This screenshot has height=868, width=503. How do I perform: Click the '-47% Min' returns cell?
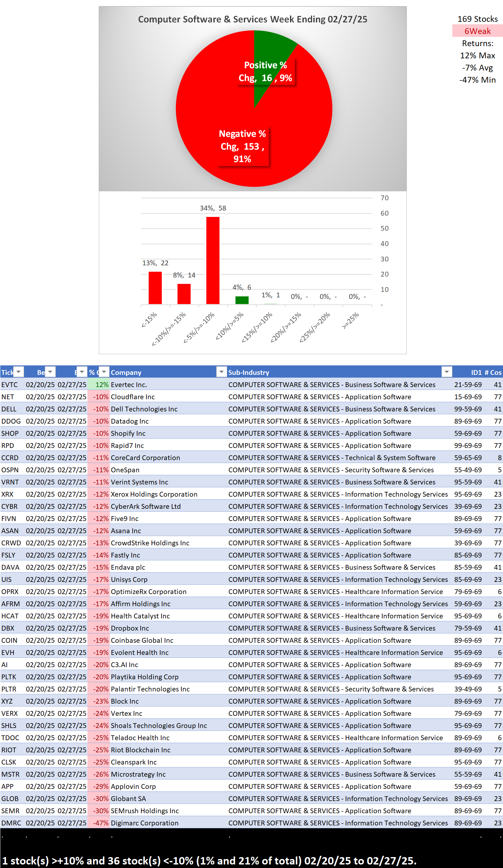tap(477, 79)
